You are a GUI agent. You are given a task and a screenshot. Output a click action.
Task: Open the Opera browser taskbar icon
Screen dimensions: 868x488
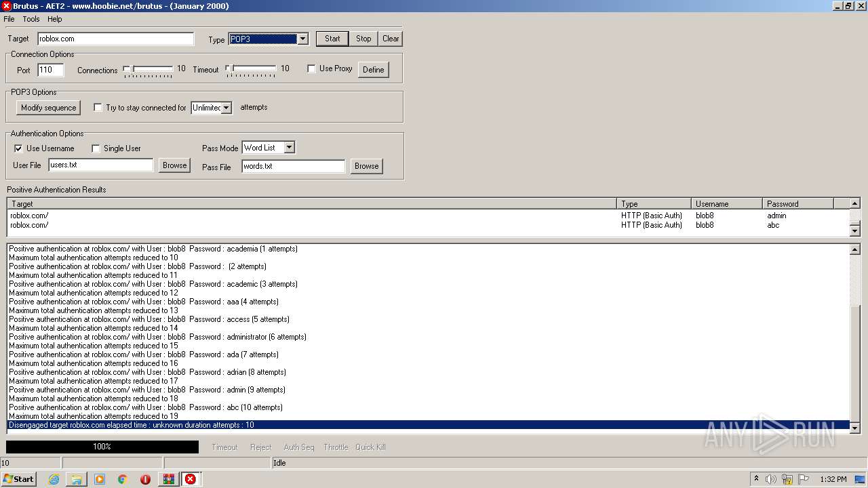[x=145, y=479]
